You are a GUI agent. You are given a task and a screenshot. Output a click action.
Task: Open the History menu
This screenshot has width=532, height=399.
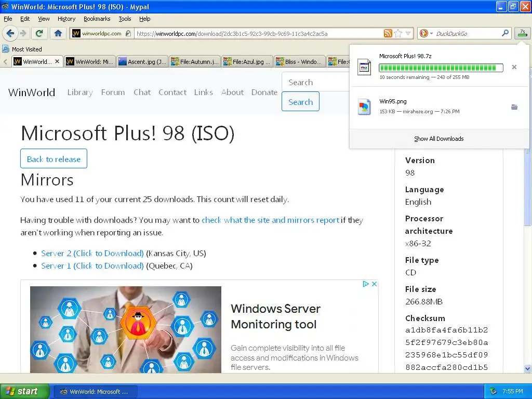click(x=66, y=19)
